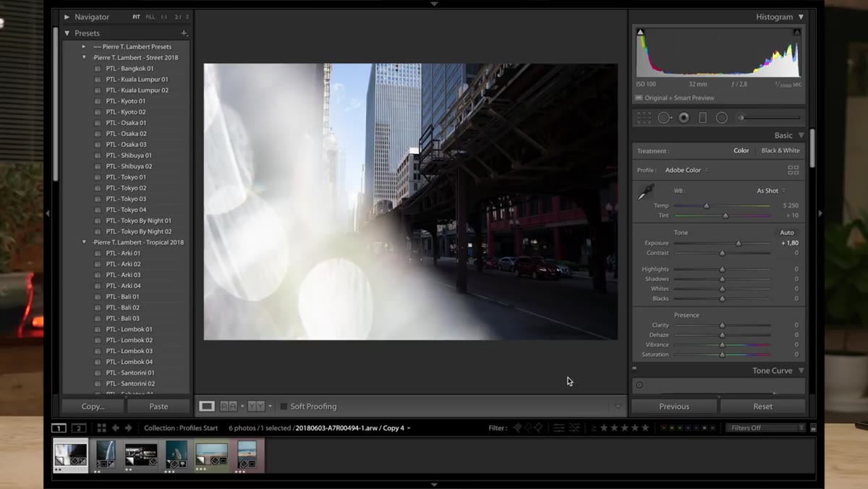Viewport: 868px width, 489px height.
Task: Toggle the shadow clipping indicator in Histogram
Action: (640, 32)
